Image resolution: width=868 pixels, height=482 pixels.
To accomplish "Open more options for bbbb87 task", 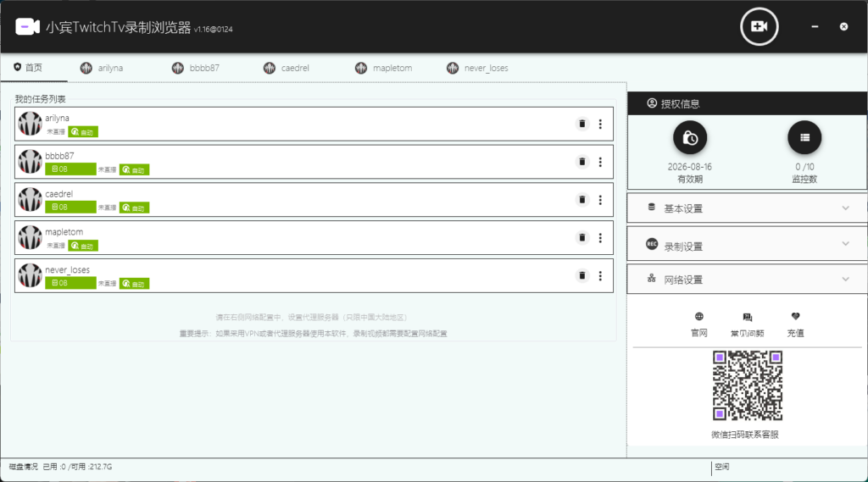I will pyautogui.click(x=600, y=162).
